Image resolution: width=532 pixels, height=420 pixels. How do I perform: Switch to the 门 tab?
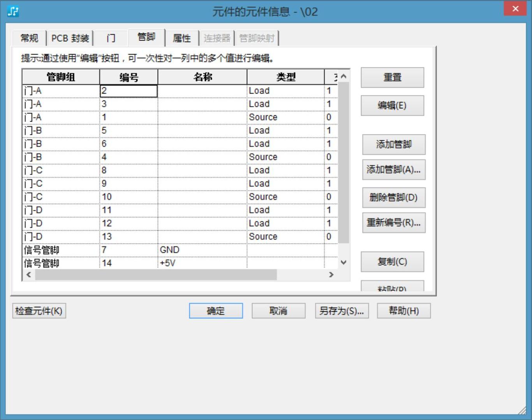coord(111,38)
